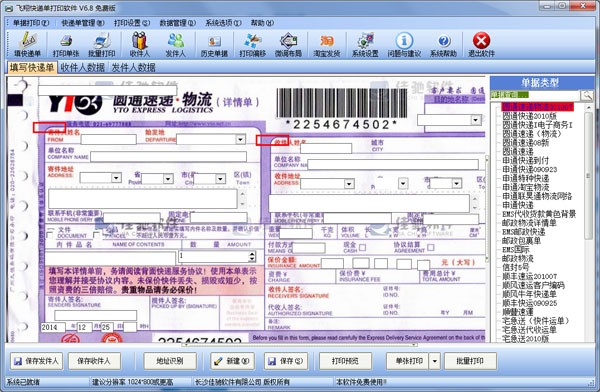Open the 系统帮助 question mark icon
Viewport: 600px width, 392px height.
pos(443,44)
